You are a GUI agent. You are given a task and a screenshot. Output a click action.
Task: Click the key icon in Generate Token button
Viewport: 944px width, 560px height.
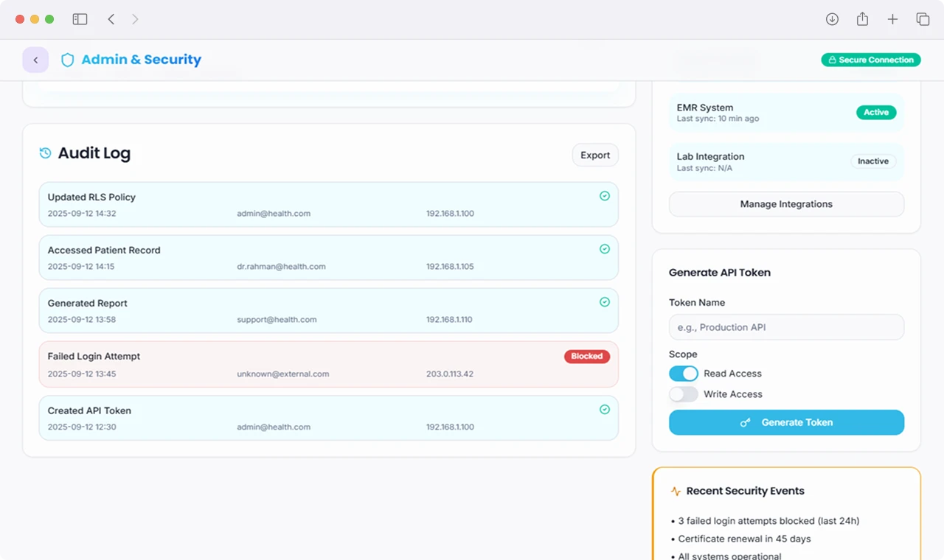point(746,422)
